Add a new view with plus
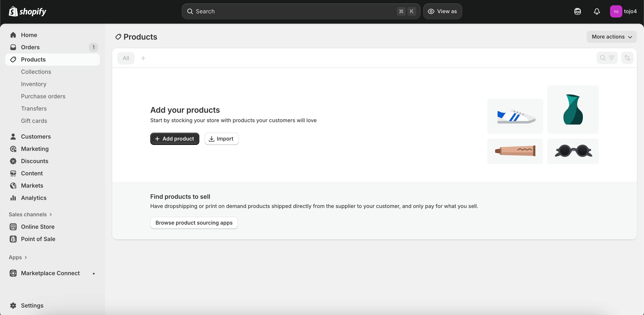Viewport: 644px width, 315px height. coord(143,58)
